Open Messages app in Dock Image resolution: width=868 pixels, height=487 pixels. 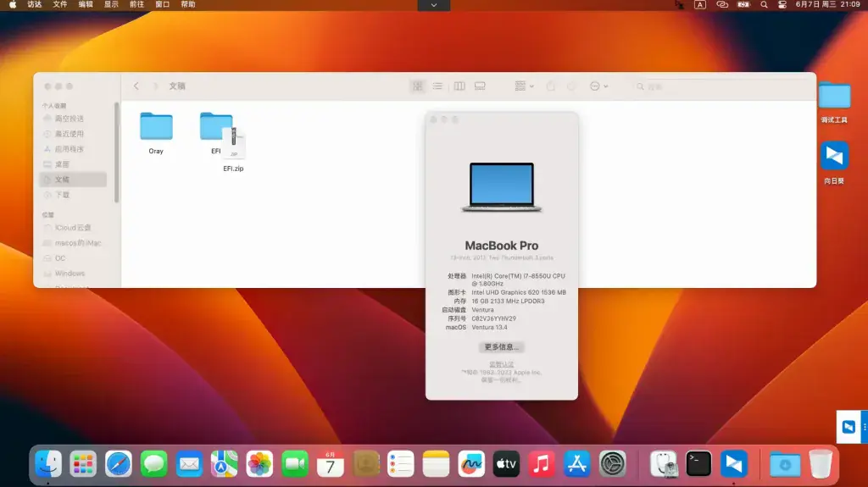point(154,464)
